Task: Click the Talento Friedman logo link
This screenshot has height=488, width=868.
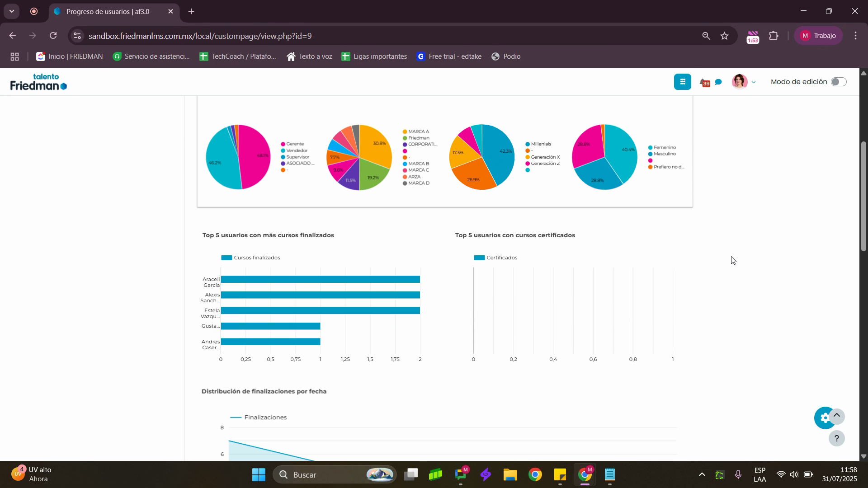Action: (x=38, y=82)
